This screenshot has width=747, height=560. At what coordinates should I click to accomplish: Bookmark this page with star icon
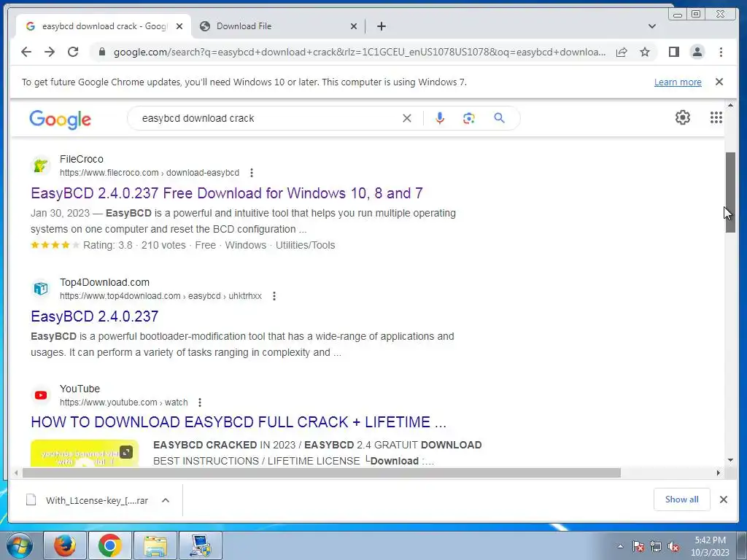645,52
